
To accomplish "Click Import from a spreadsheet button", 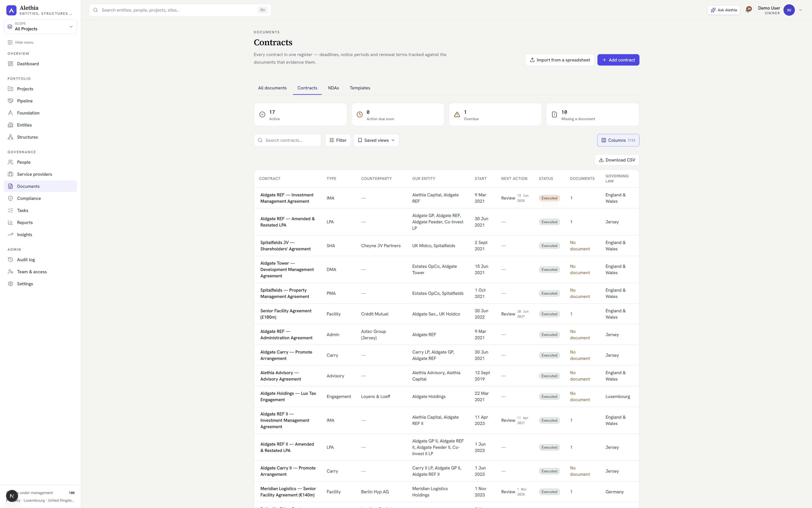I will pyautogui.click(x=560, y=60).
